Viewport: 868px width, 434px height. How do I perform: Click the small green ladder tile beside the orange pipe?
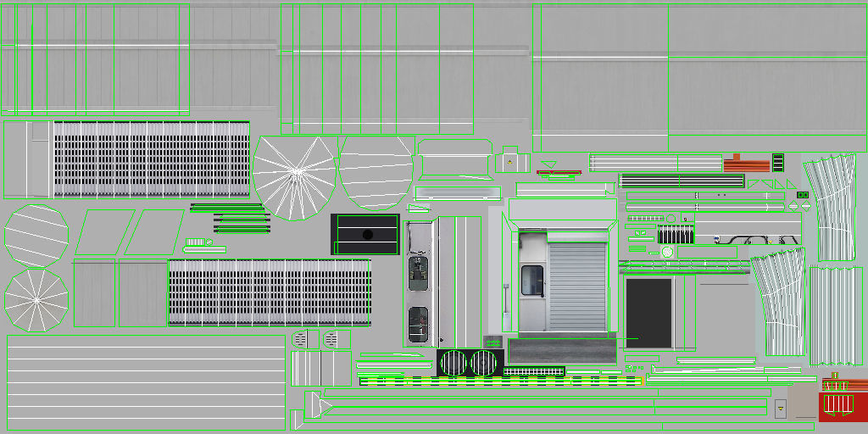point(778,163)
